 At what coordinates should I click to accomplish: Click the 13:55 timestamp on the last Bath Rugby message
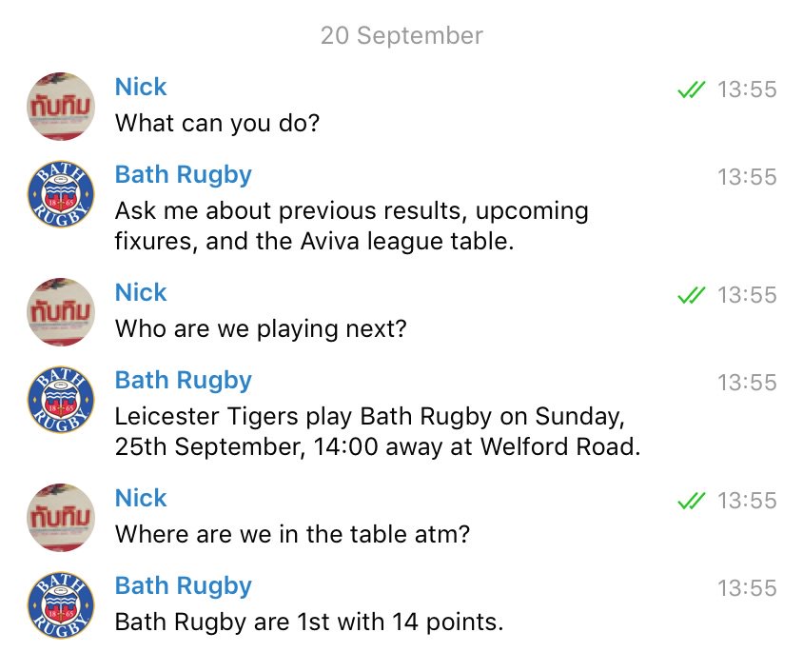pos(747,588)
